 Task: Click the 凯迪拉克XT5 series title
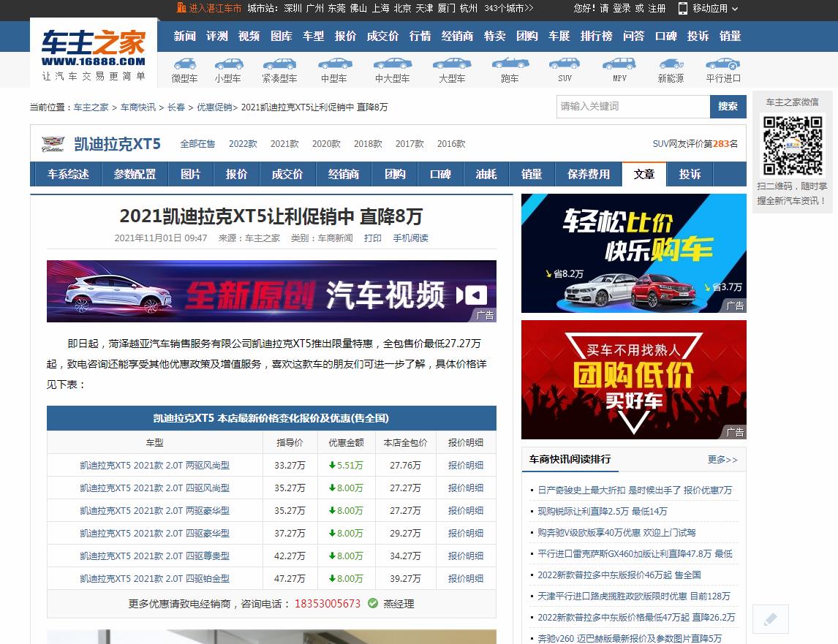point(117,144)
